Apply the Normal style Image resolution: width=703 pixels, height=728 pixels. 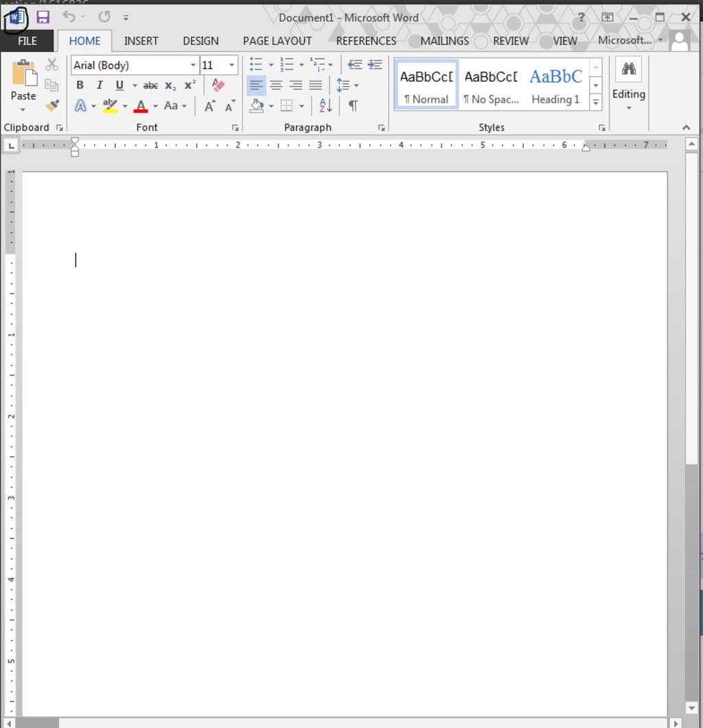(426, 85)
